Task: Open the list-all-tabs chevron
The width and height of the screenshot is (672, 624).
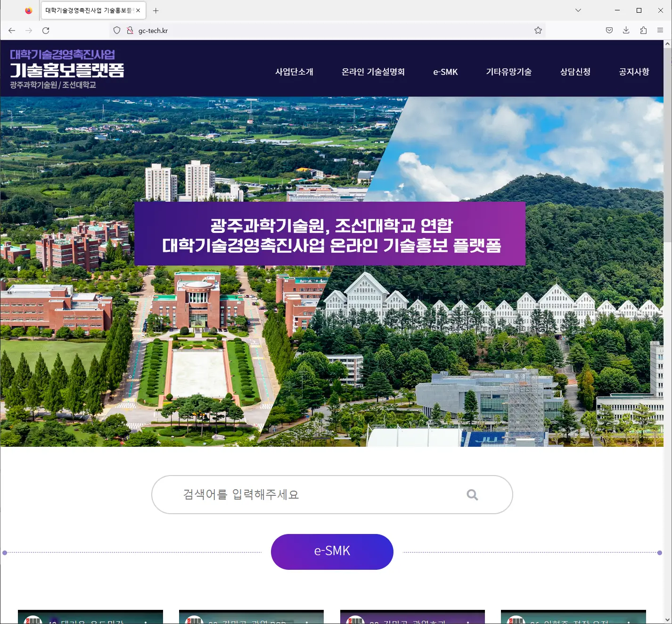Action: (577, 10)
